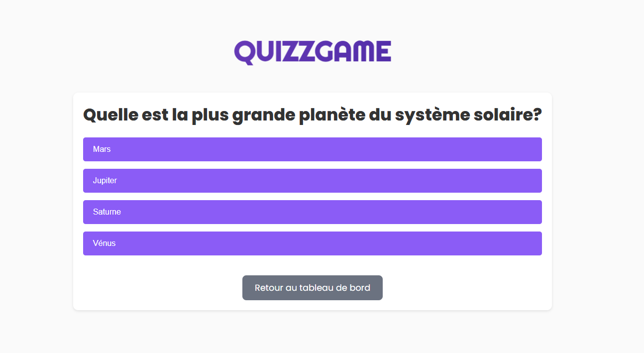The image size is (644, 353).
Task: Pick the Saturne answer option
Action: pos(312,212)
